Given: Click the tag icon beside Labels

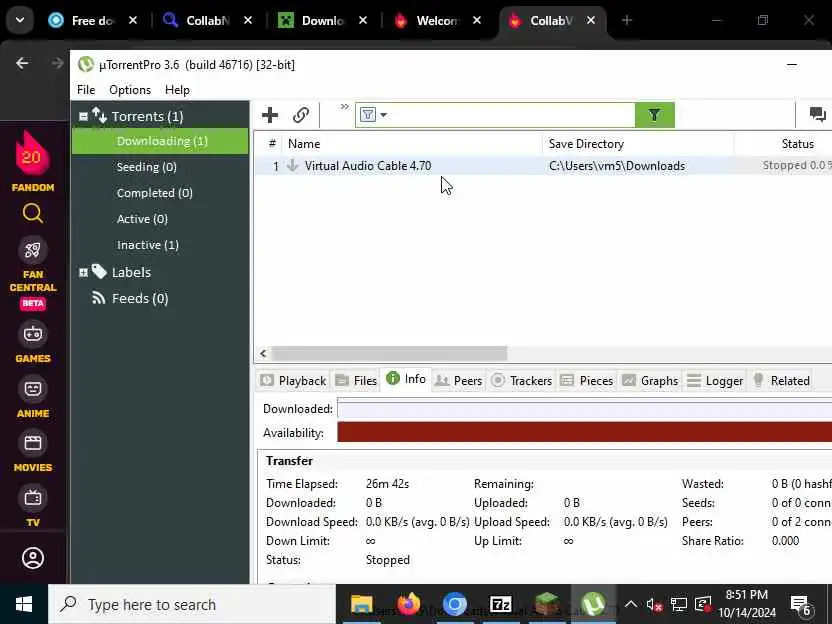Looking at the screenshot, I should pyautogui.click(x=99, y=272).
